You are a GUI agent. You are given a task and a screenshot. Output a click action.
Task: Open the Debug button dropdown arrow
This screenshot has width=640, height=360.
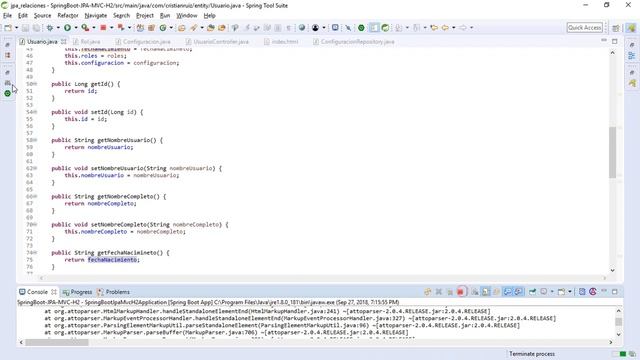click(58, 28)
